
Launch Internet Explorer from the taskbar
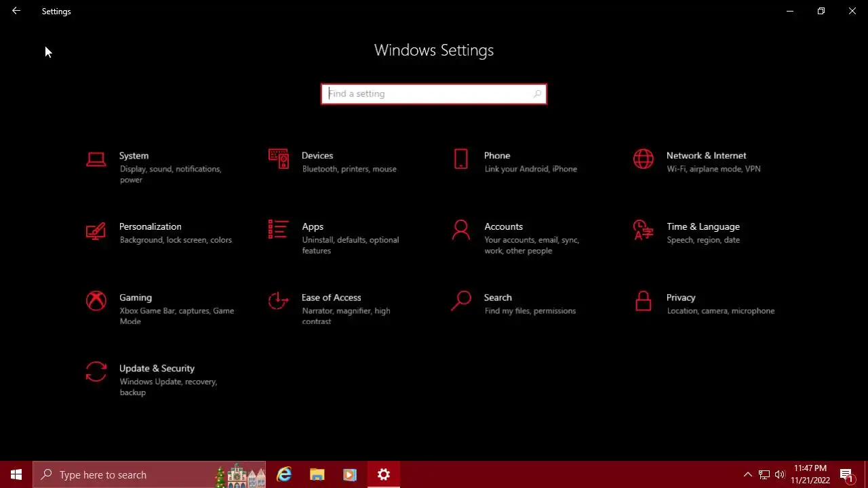pyautogui.click(x=284, y=474)
